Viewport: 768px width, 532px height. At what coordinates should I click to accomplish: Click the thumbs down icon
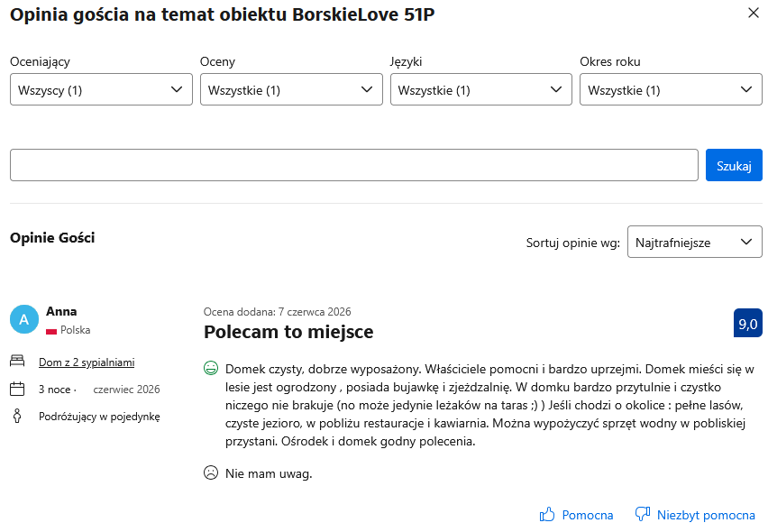(642, 514)
